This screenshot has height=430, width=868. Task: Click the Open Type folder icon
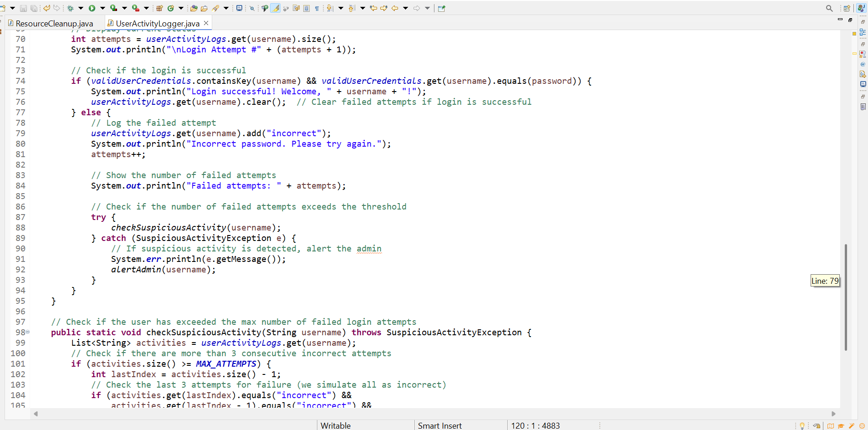(x=194, y=8)
